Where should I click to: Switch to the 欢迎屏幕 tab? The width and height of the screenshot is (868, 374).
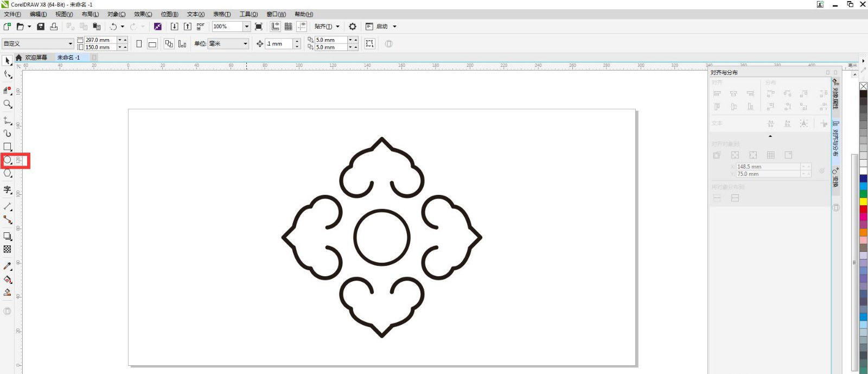click(x=36, y=58)
